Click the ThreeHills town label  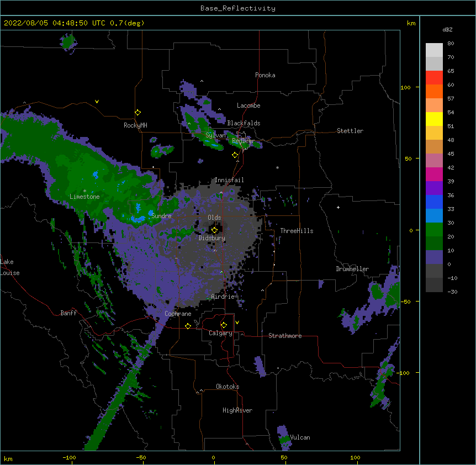click(297, 231)
